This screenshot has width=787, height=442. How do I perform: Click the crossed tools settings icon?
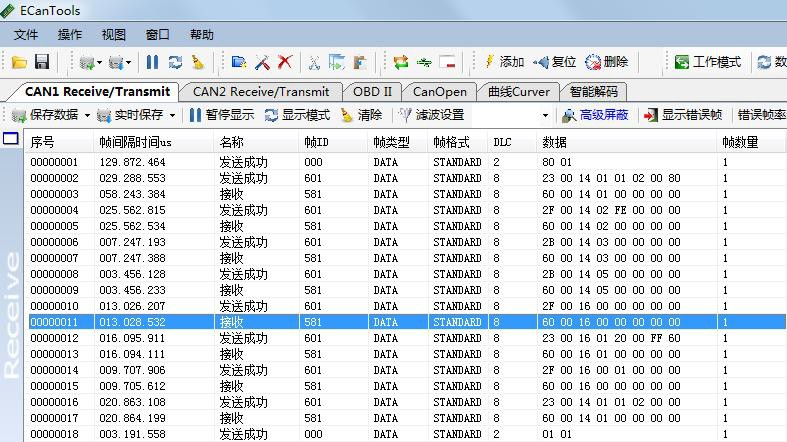(262, 62)
